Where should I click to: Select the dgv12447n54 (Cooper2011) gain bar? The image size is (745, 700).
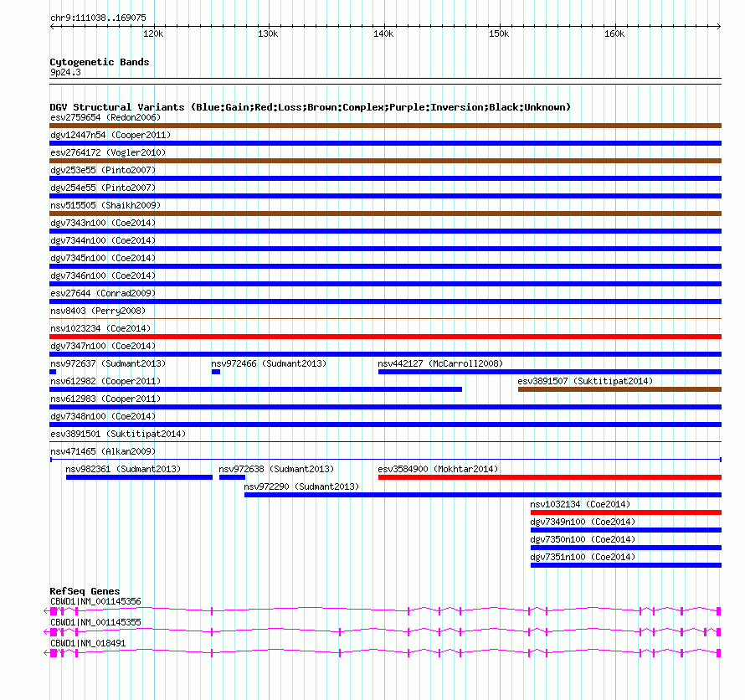(385, 143)
